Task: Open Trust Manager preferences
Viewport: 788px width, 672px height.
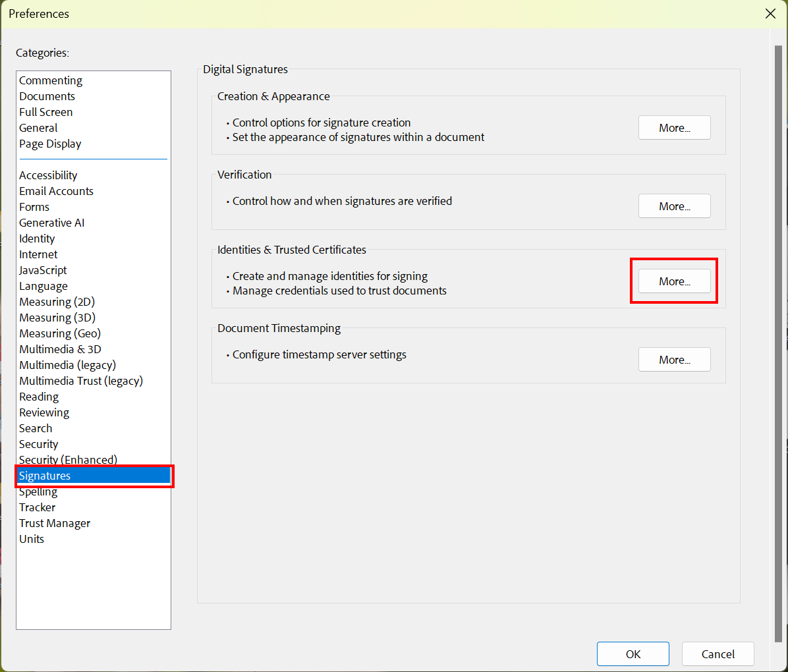Action: pyautogui.click(x=55, y=522)
